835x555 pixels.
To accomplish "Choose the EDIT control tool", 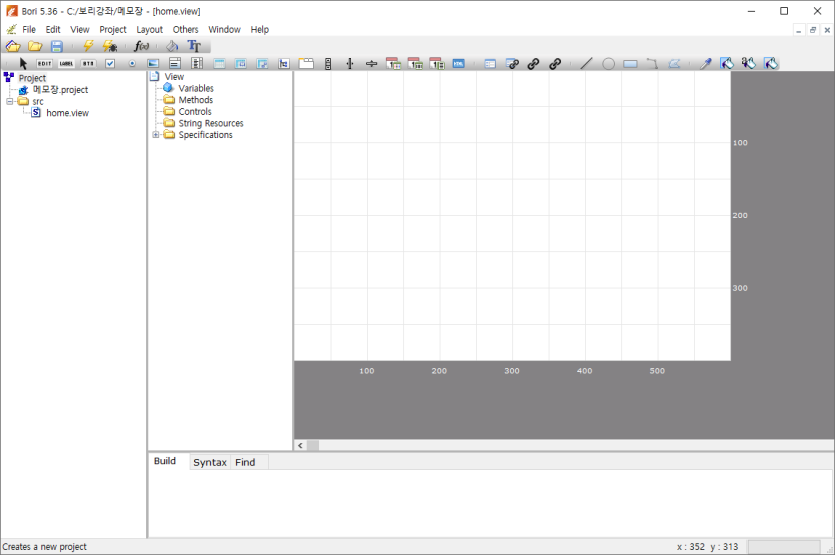I will click(44, 64).
